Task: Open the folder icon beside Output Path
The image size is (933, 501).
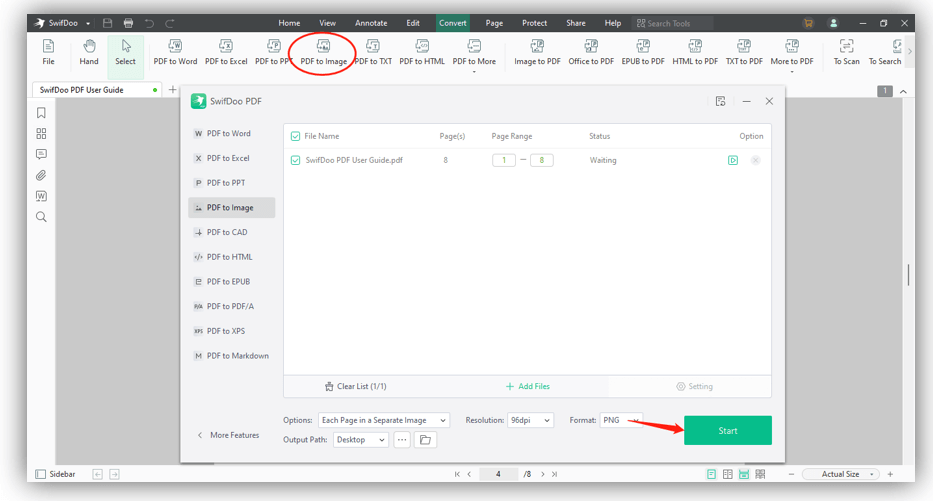Action: [425, 440]
